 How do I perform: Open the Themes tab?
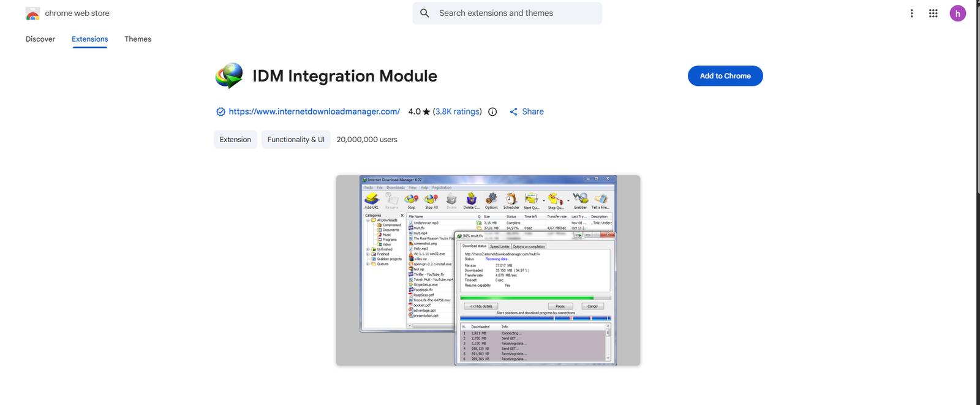tap(138, 39)
